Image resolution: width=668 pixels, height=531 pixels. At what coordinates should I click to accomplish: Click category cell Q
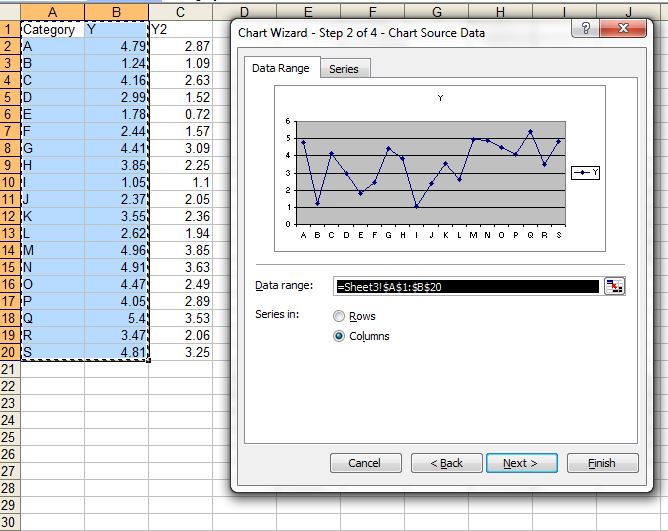click(x=52, y=318)
